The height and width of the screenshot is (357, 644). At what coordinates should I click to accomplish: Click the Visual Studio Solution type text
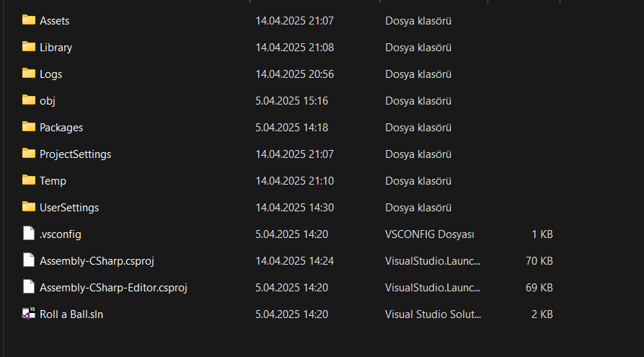tap(432, 314)
